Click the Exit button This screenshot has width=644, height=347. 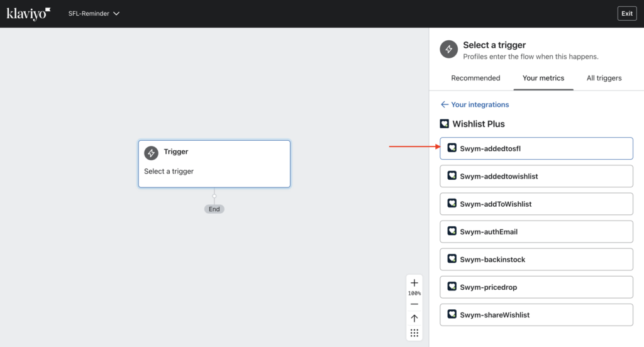[x=627, y=14]
